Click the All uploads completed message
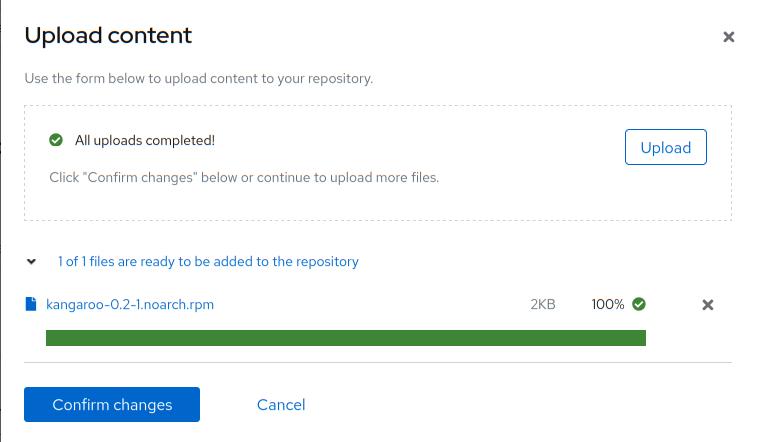Image resolution: width=761 pixels, height=442 pixels. coord(145,140)
